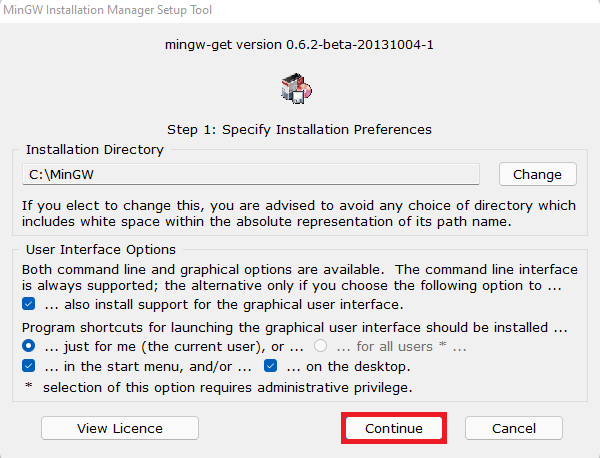Click the C:\MinGW installation directory field
This screenshot has width=600, height=458.
click(251, 175)
